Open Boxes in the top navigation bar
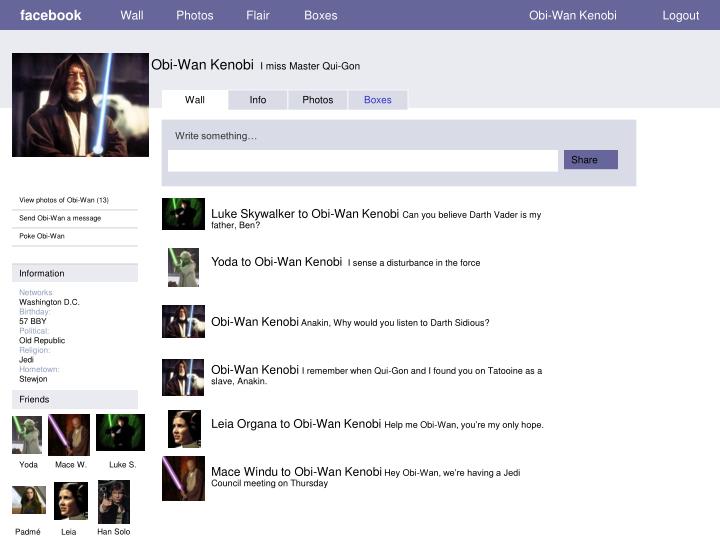The height and width of the screenshot is (540, 720). (x=321, y=15)
